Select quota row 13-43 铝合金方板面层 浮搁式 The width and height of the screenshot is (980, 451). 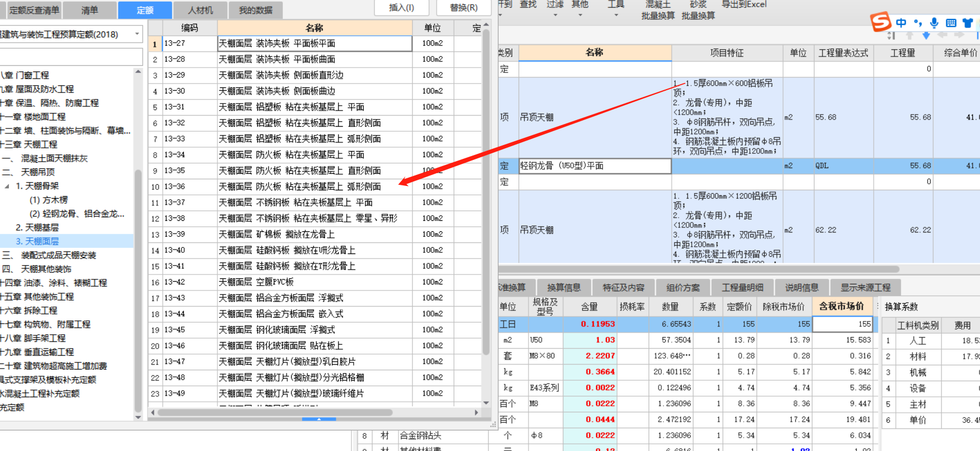(314, 298)
